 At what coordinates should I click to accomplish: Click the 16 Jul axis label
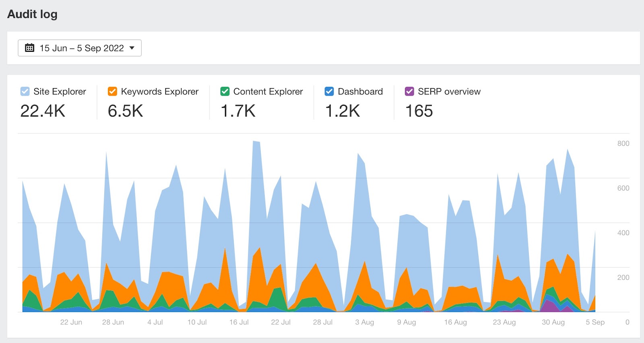[239, 322]
